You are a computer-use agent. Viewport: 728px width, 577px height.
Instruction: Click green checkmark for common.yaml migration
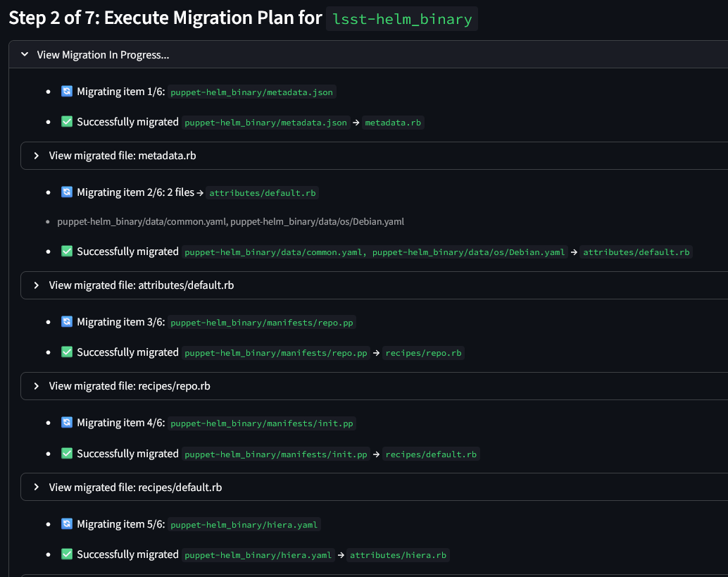[67, 252]
